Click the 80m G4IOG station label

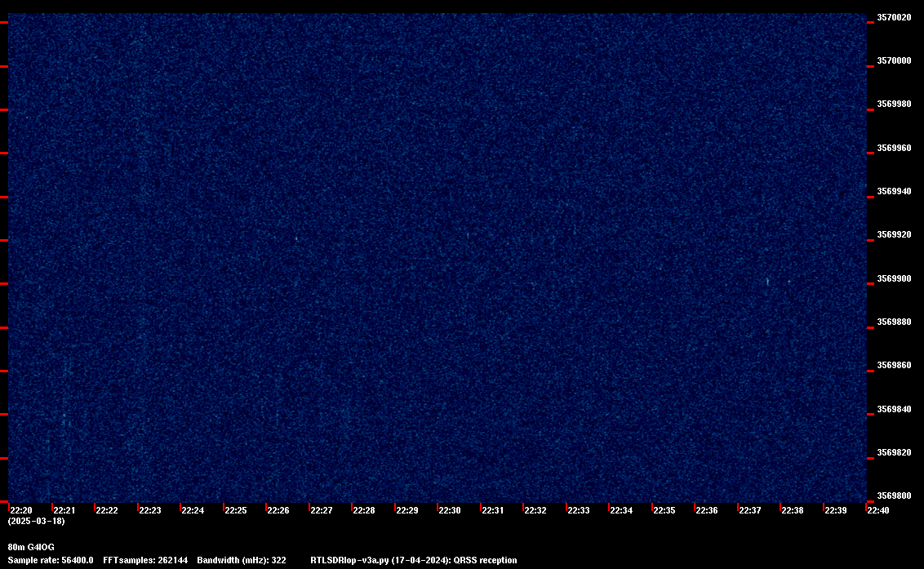click(31, 547)
